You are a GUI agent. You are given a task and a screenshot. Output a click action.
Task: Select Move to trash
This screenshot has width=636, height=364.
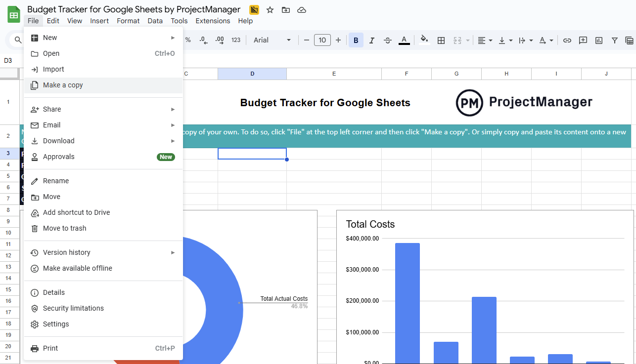click(x=103, y=228)
